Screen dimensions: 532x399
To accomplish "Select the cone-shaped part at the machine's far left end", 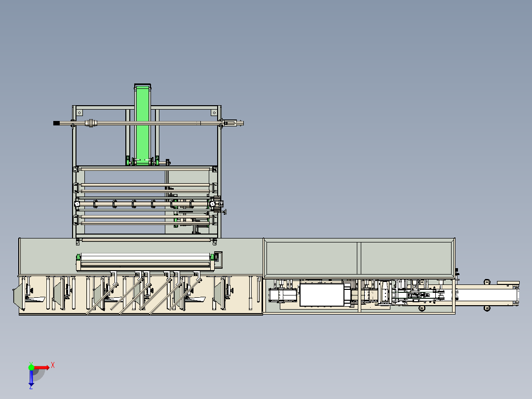I will pos(18,295).
